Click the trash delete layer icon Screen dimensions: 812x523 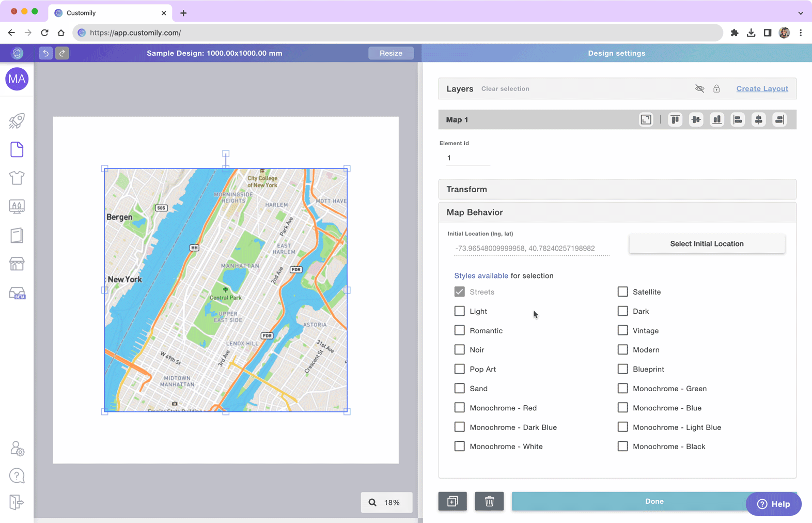point(489,501)
